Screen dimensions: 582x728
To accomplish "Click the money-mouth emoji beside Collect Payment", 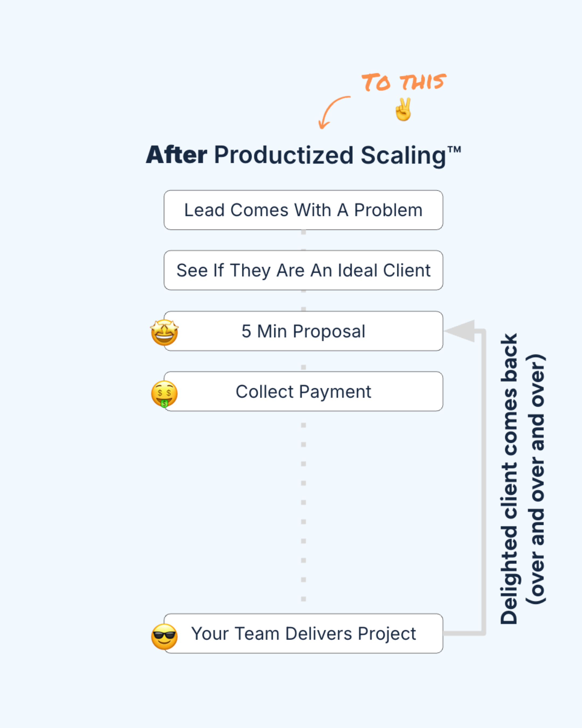I will pos(164,394).
